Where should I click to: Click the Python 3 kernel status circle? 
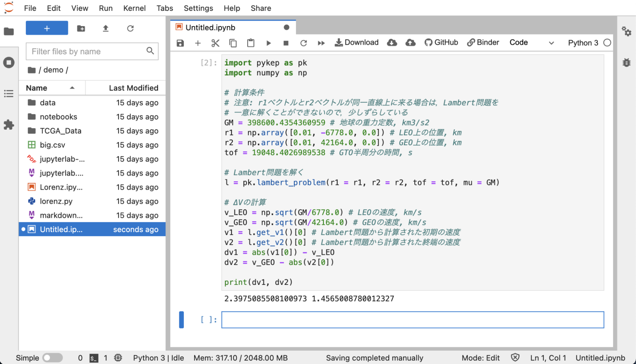click(x=607, y=43)
